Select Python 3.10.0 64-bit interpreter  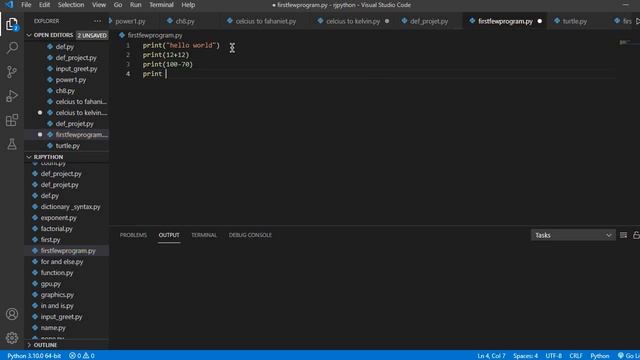point(34,356)
